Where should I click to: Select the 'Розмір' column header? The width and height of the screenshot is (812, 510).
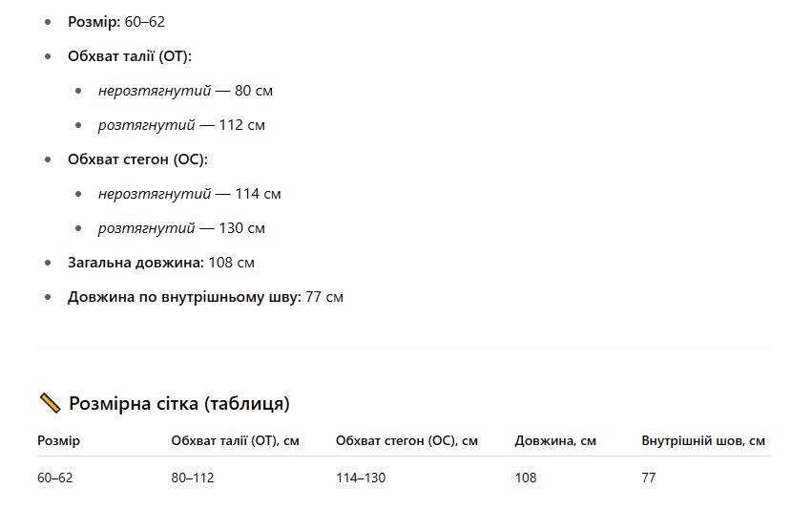coord(58,440)
